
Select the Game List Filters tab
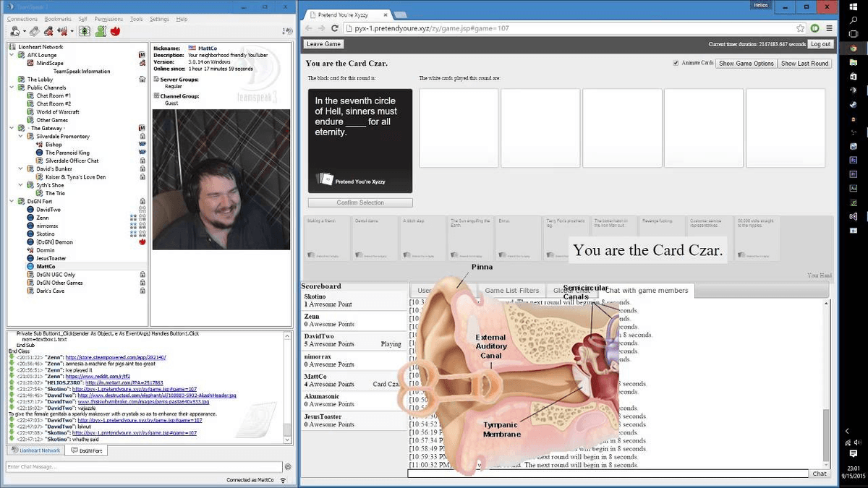pyautogui.click(x=511, y=291)
